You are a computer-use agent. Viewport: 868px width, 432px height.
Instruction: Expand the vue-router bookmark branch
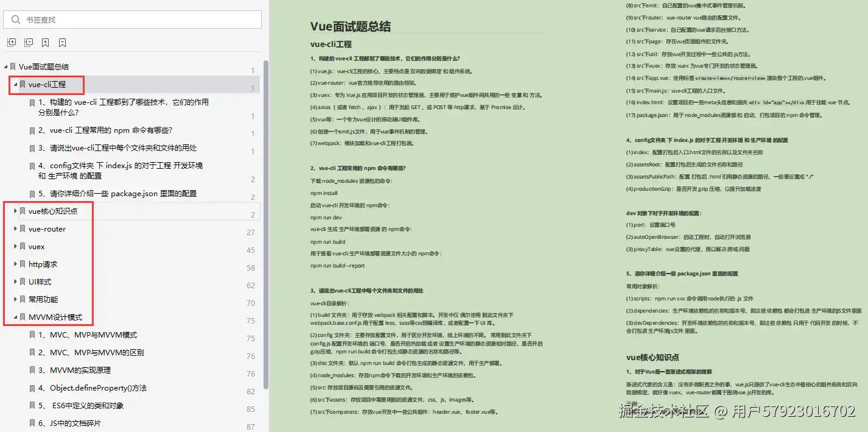coord(15,228)
